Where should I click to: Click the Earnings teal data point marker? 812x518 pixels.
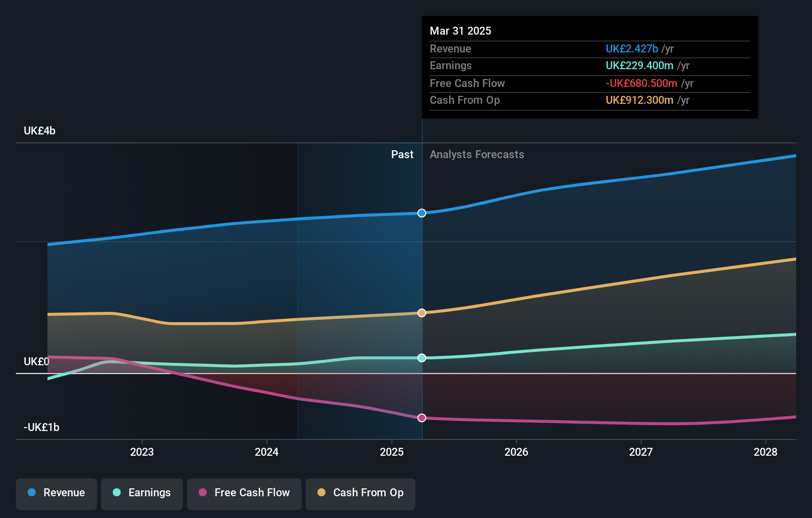pos(422,358)
